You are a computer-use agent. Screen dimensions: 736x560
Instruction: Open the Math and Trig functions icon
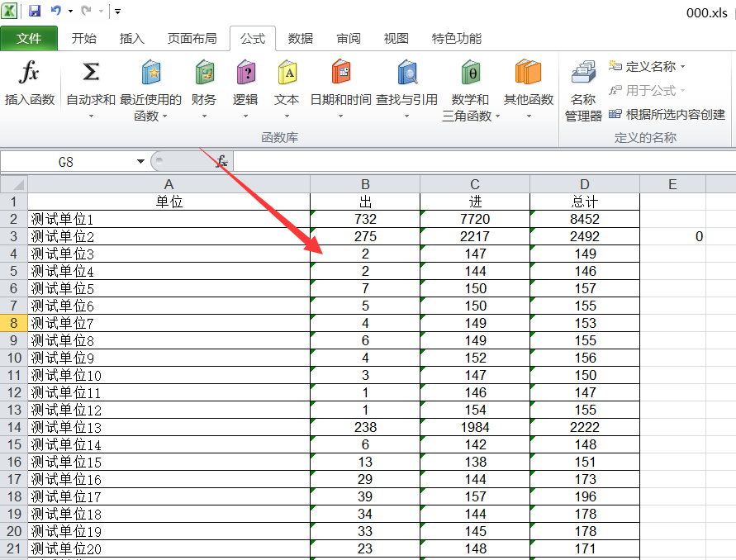(470, 73)
